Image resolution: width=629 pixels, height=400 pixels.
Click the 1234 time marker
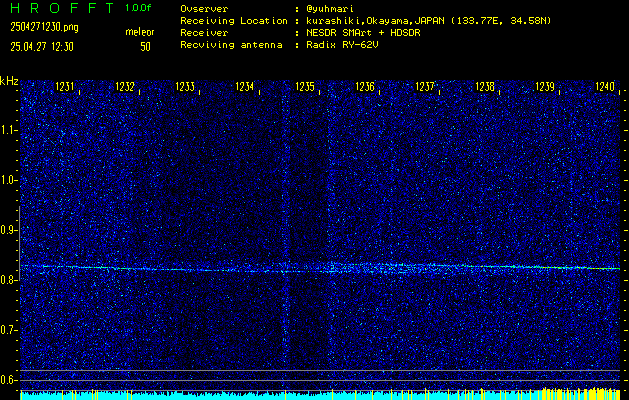pyautogui.click(x=245, y=87)
